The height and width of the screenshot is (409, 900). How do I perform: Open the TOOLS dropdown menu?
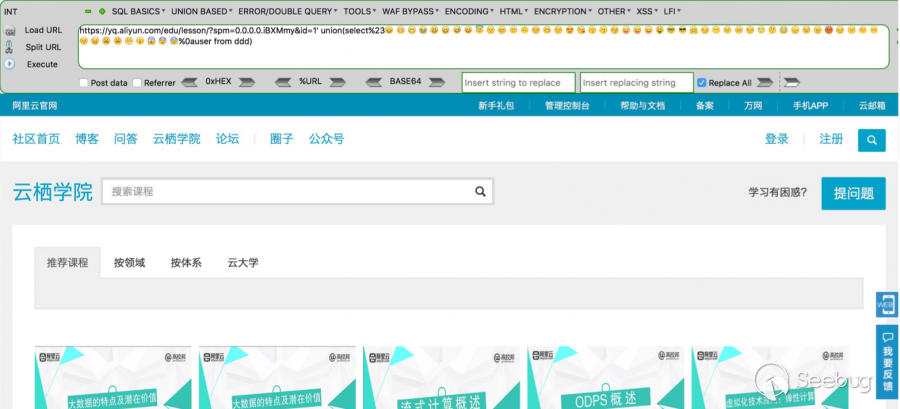360,11
